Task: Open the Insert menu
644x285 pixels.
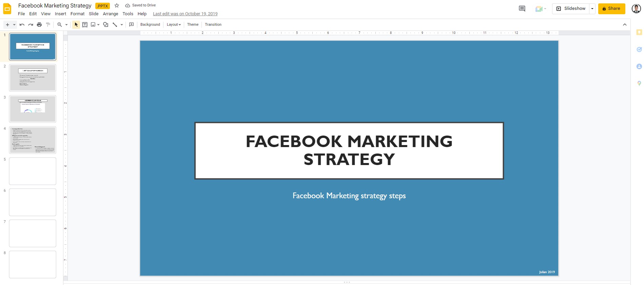Action: point(60,14)
